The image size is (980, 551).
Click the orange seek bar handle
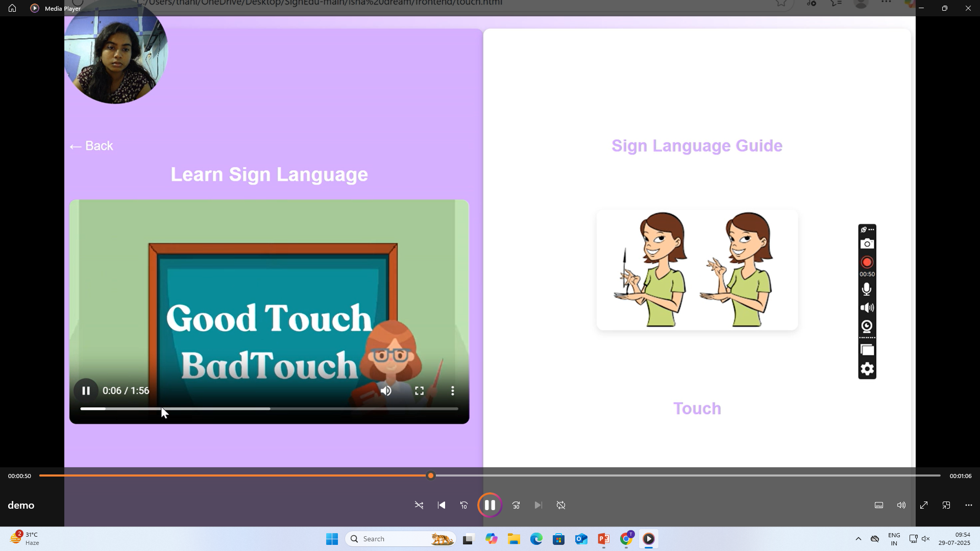(x=431, y=475)
